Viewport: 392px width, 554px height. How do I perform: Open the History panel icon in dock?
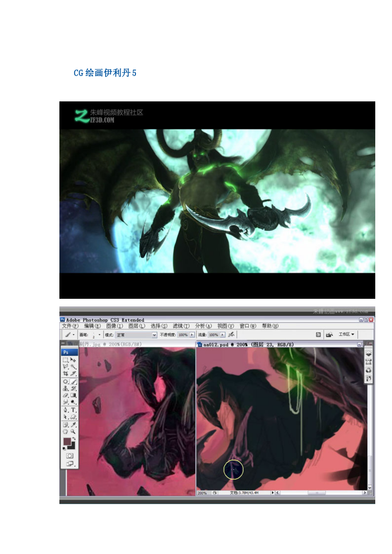tap(368, 378)
